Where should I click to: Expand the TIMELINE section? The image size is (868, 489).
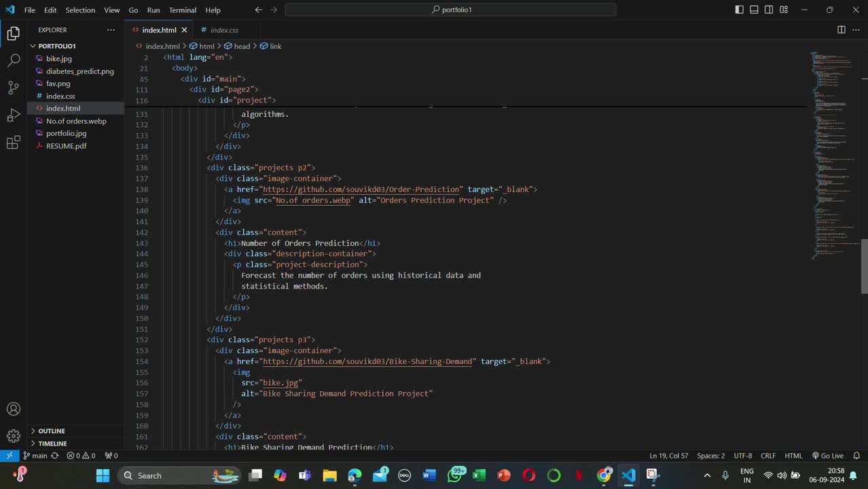(52, 443)
